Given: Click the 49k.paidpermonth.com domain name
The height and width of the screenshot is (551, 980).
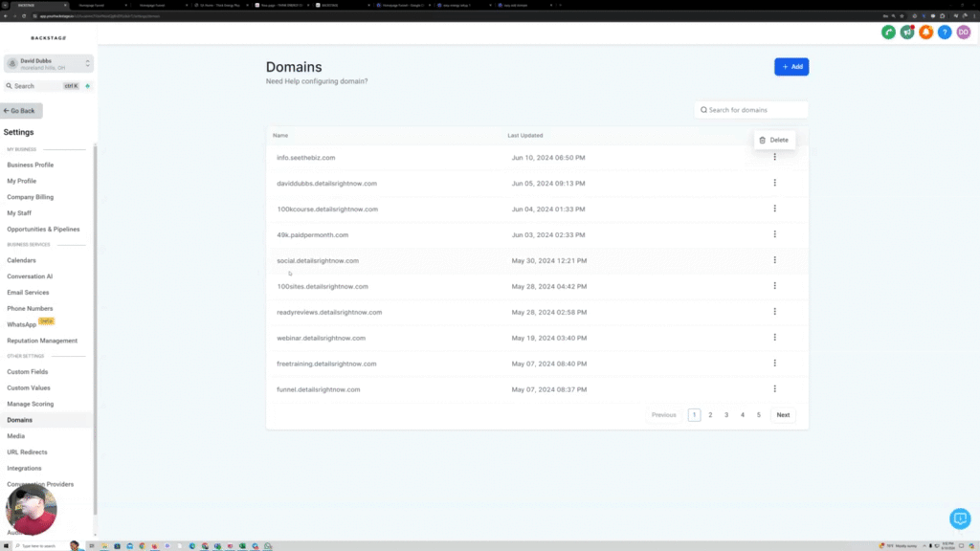Looking at the screenshot, I should (x=313, y=235).
